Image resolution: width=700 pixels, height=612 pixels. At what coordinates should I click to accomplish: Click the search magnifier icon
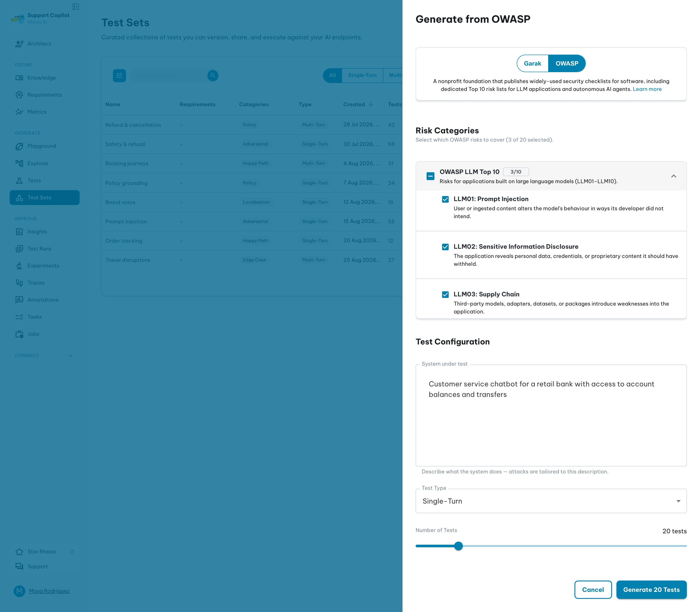tap(213, 75)
